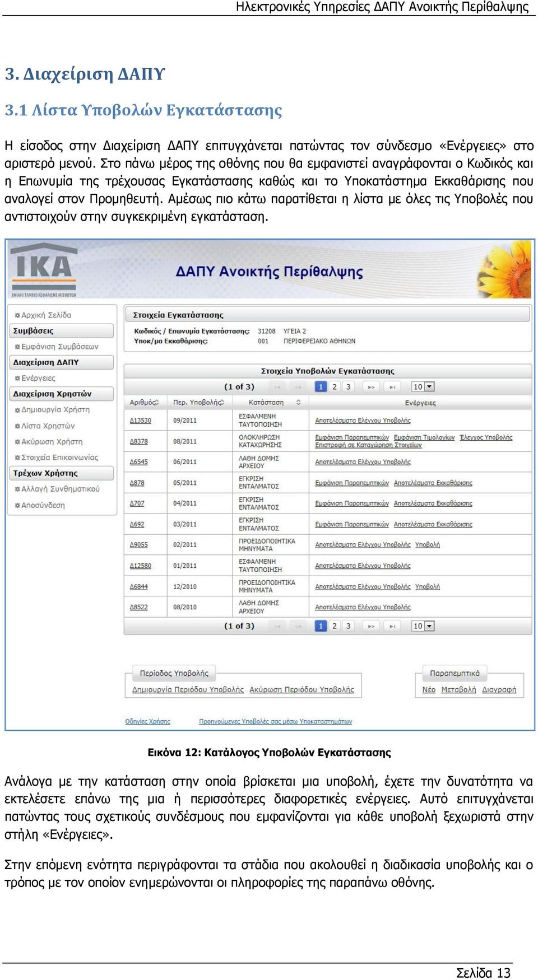Click the Διαγραφή link under Παραπεμπτικά
The image size is (538, 980).
click(499, 690)
